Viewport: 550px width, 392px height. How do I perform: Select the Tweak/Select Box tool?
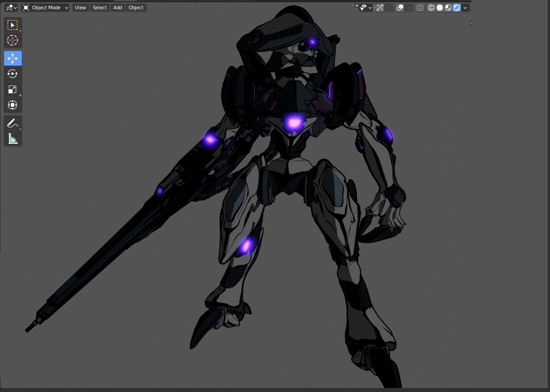(12, 25)
